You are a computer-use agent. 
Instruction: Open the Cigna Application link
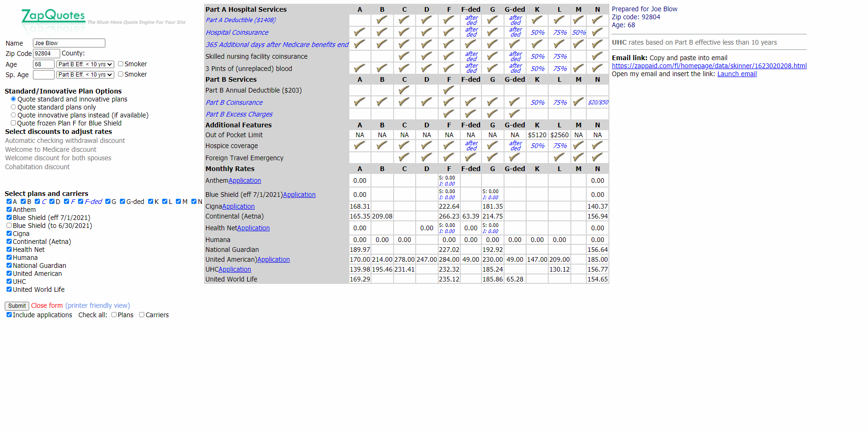238,206
